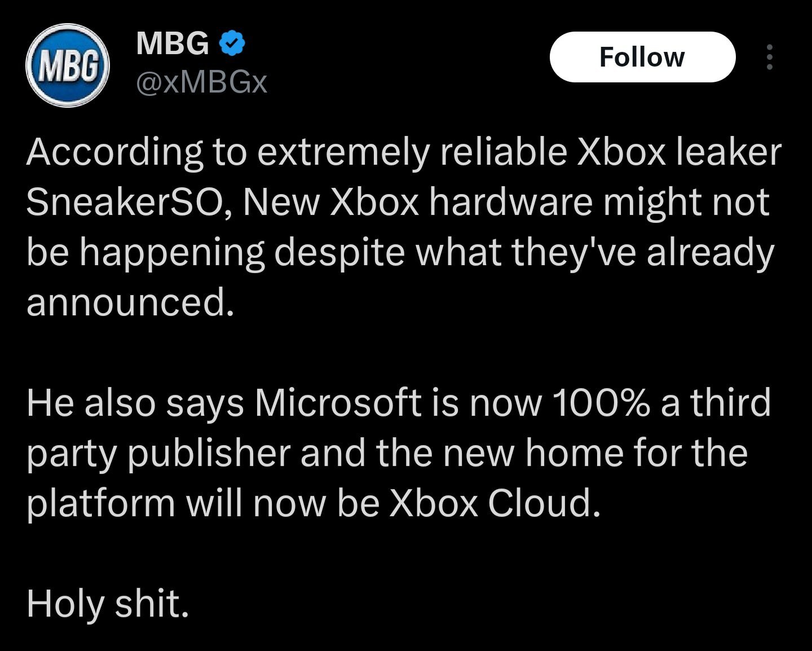Click the word "despite" in the tweet

[x=339, y=252]
